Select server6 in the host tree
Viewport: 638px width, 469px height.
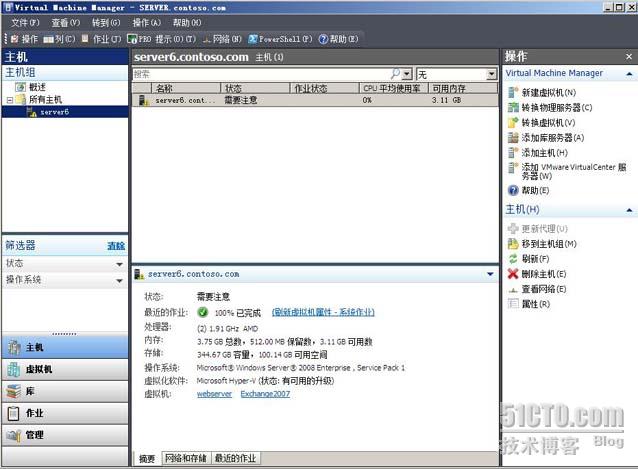(55, 112)
